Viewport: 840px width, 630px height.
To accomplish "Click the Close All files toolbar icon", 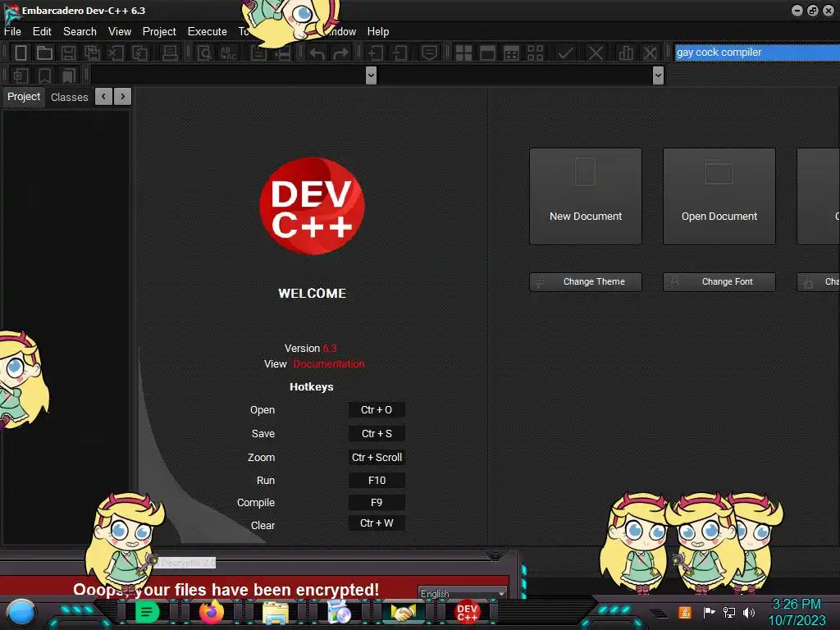I will click(139, 53).
